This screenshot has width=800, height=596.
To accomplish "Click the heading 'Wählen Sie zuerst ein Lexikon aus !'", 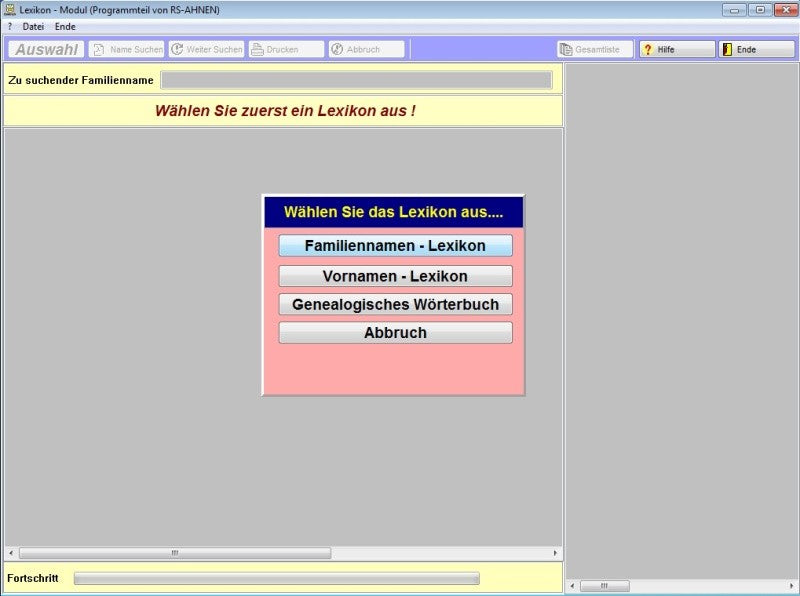I will click(x=285, y=111).
